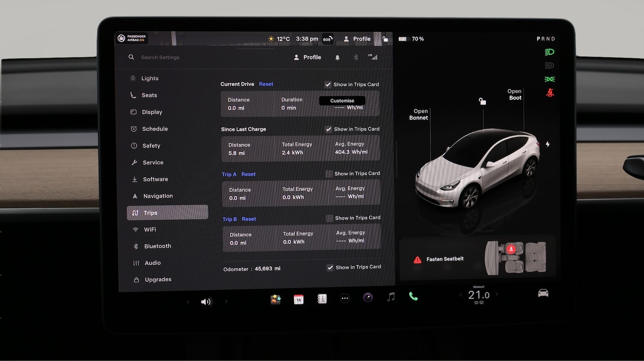Collapse media area using the left chevron
This screenshot has height=361, width=644.
tap(188, 301)
